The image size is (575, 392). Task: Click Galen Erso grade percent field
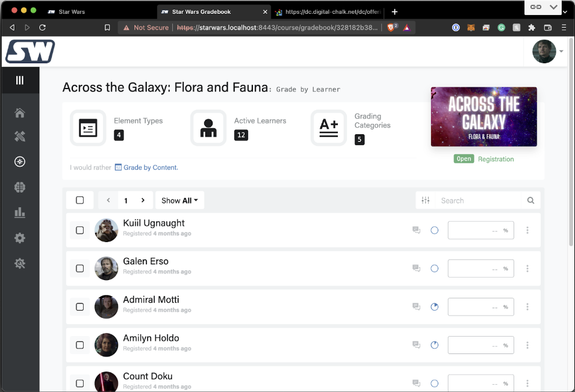480,269
